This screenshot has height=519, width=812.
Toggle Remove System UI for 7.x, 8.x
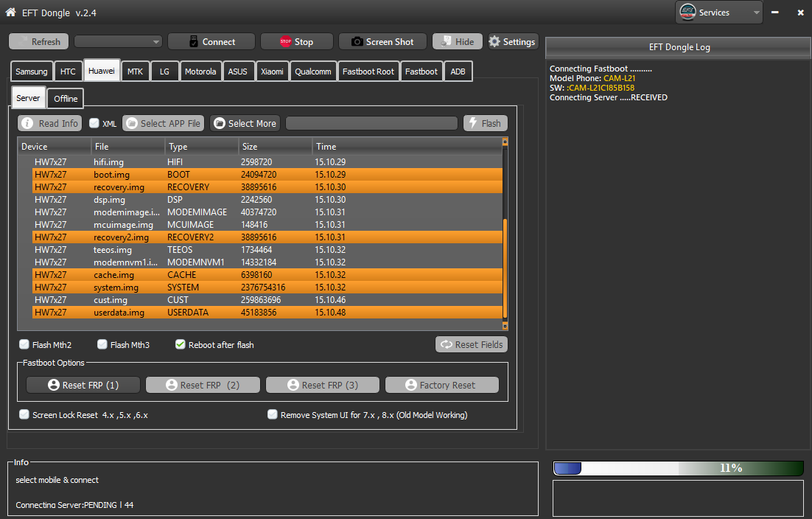[273, 414]
